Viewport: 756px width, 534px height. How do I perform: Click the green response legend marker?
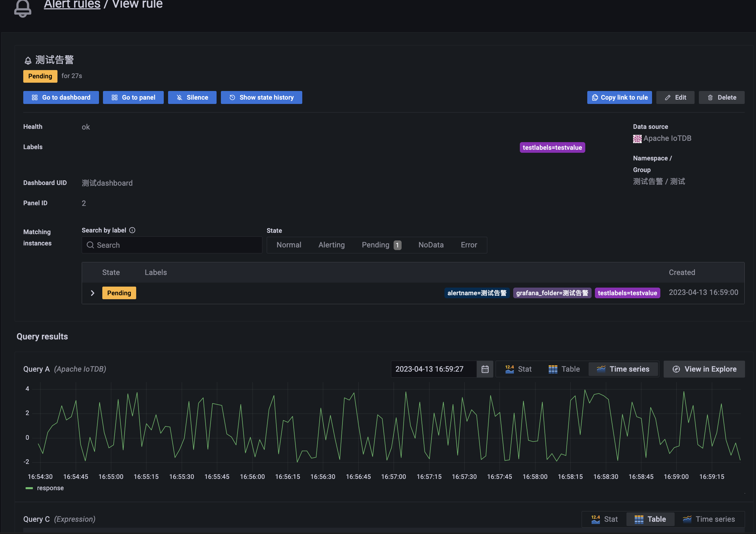[29, 488]
